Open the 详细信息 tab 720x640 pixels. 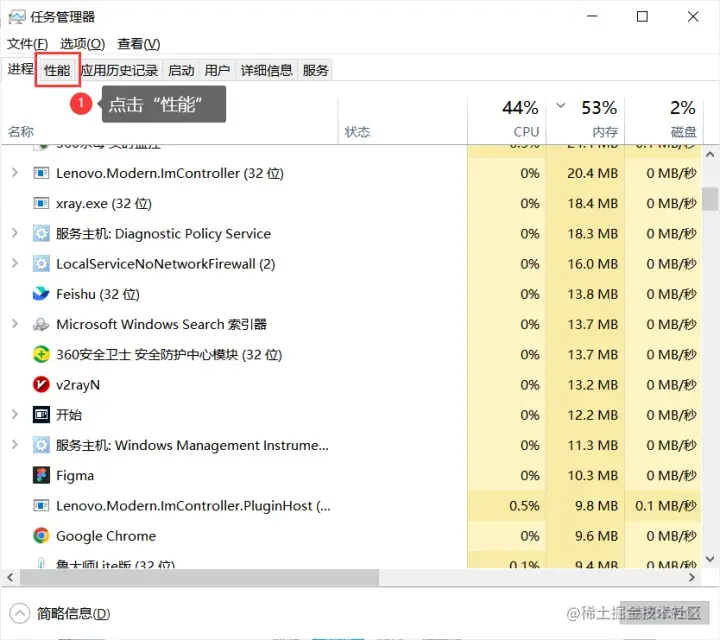point(267,70)
